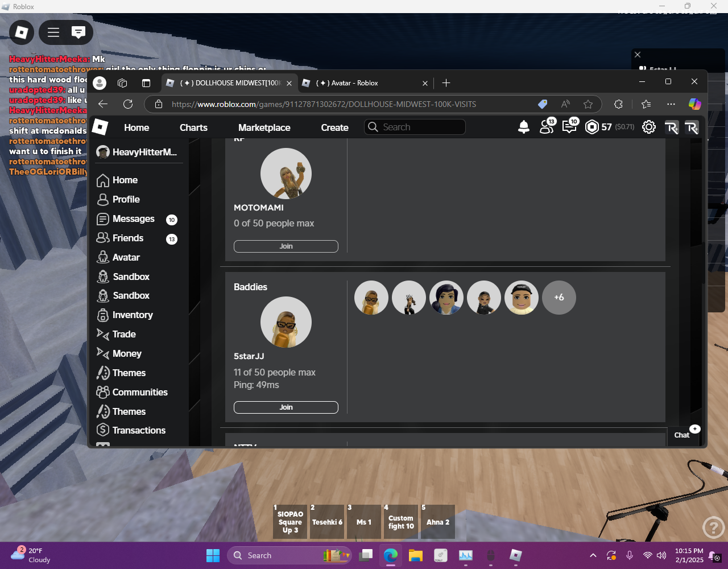
Task: Select hotbar slot 4 Custom fight 10
Action: point(401,522)
